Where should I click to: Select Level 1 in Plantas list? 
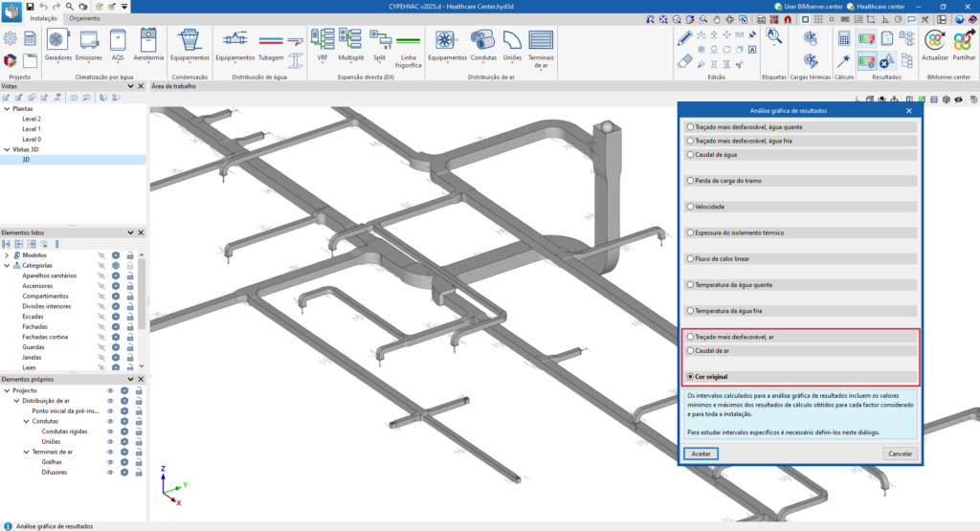tap(32, 129)
